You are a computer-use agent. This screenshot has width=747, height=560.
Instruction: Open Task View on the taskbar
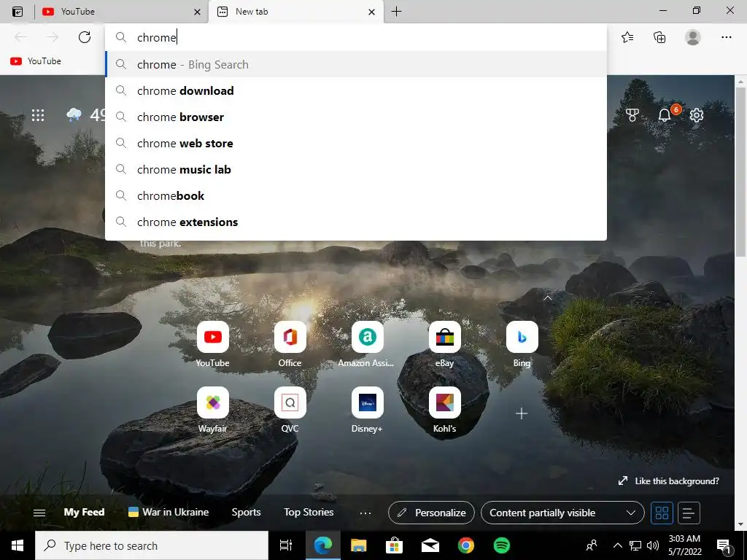click(x=286, y=545)
